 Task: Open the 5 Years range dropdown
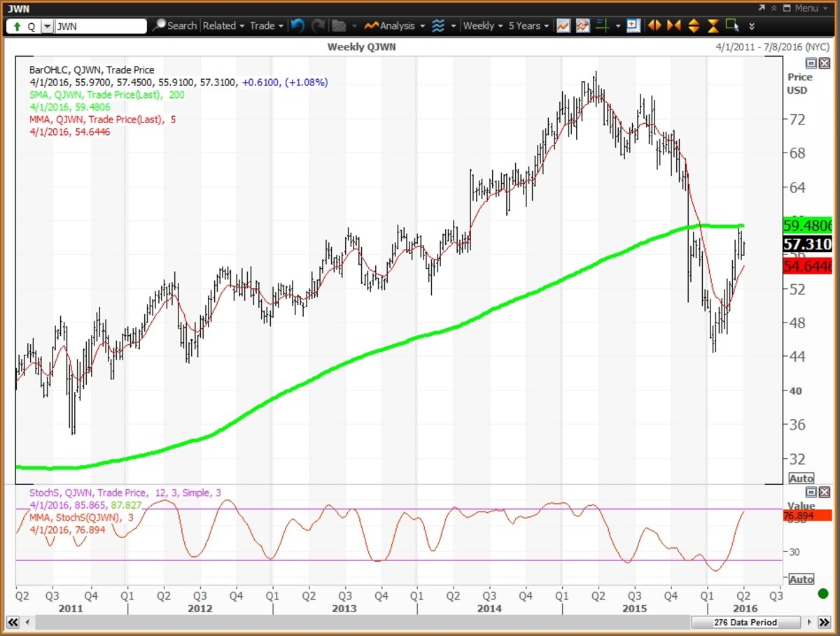528,26
